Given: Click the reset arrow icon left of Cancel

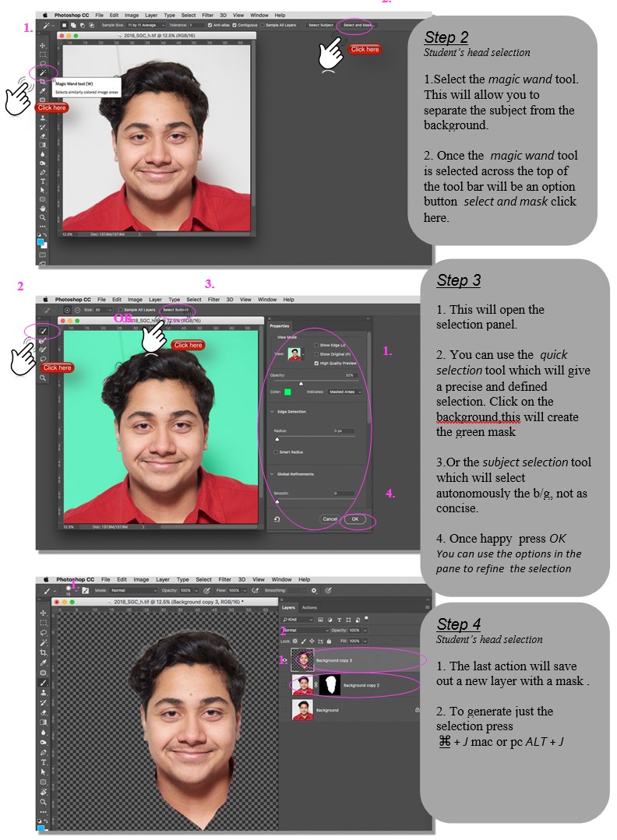Looking at the screenshot, I should coord(277,518).
